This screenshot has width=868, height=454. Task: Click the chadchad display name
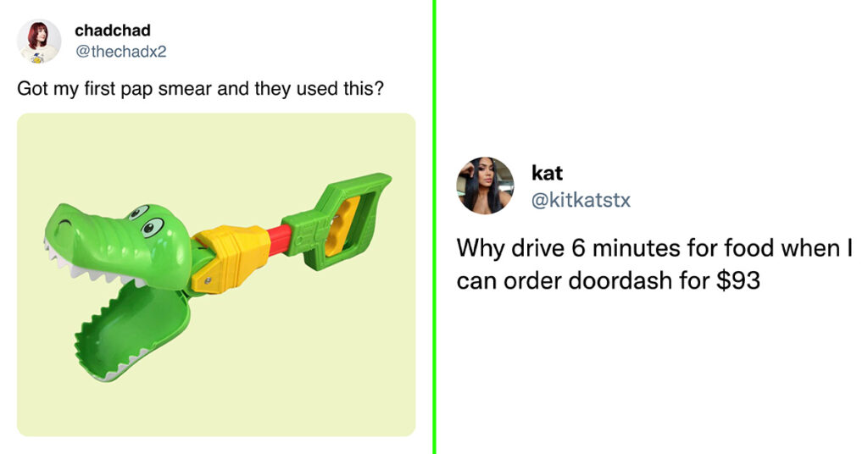113,30
